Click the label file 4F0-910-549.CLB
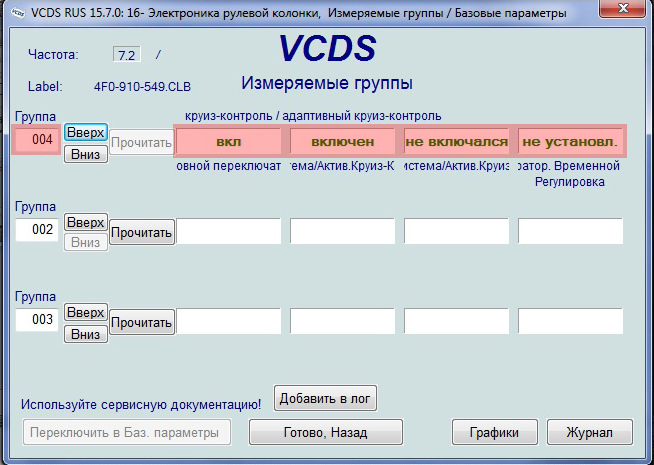This screenshot has width=654, height=465. pyautogui.click(x=142, y=87)
